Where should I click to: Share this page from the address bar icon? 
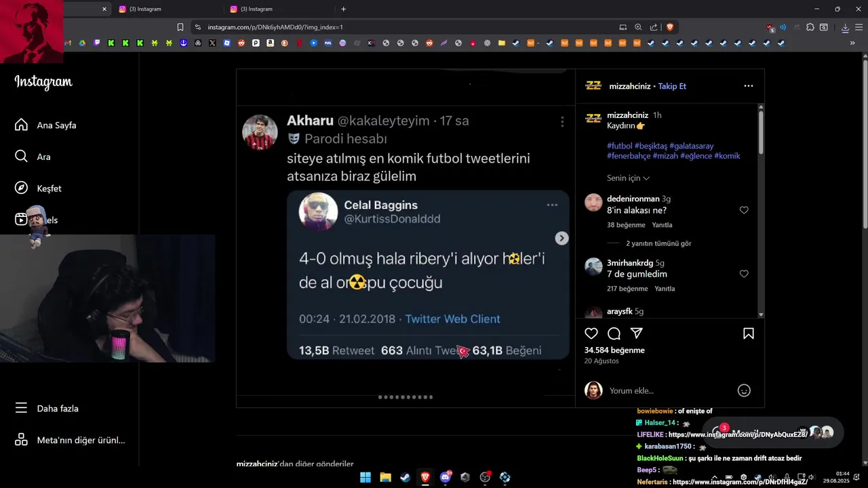point(654,27)
